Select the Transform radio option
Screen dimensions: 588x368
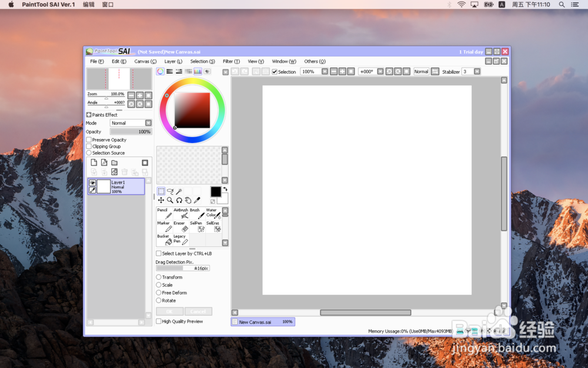tap(159, 277)
